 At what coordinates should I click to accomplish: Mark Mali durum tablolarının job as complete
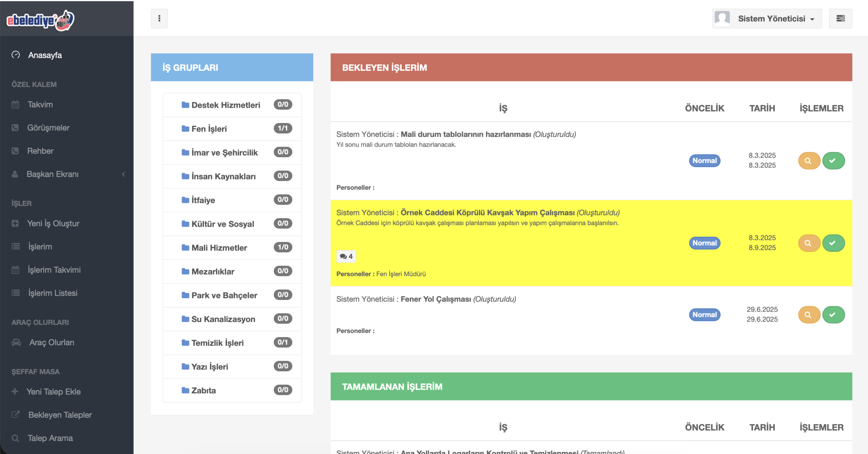coord(833,161)
